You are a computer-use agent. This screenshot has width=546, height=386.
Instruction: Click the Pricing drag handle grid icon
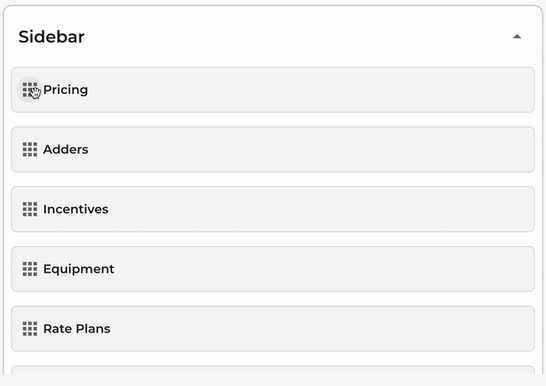(30, 90)
